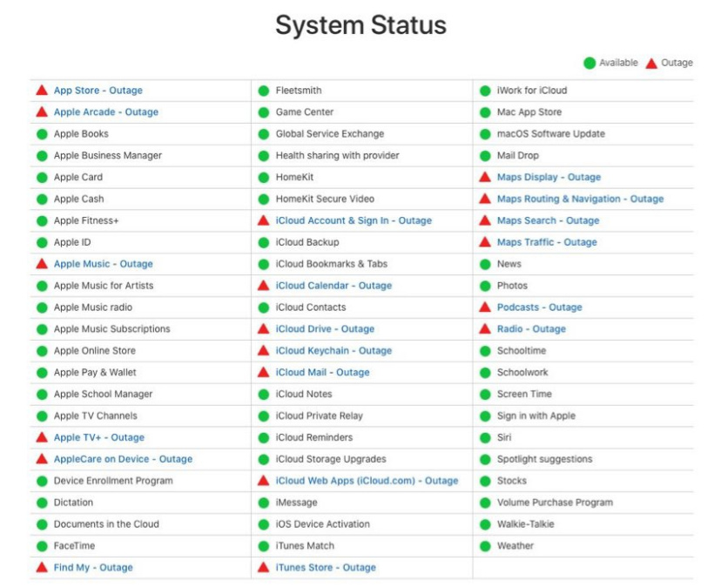Click the red triangle beside iCloud Drive
Screen dimensions: 714x588
263,329
